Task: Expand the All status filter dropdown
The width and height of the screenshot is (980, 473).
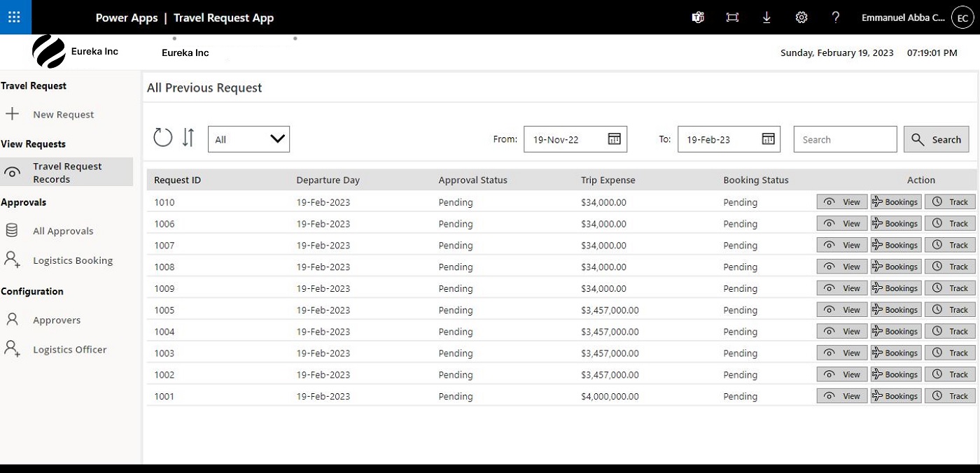Action: point(248,139)
